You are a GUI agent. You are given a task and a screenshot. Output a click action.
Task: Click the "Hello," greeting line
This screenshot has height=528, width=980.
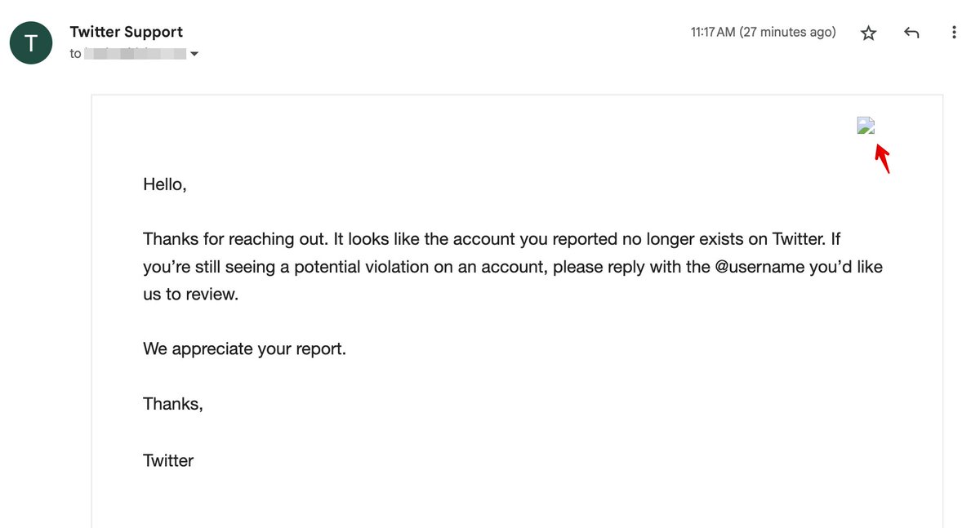165,184
